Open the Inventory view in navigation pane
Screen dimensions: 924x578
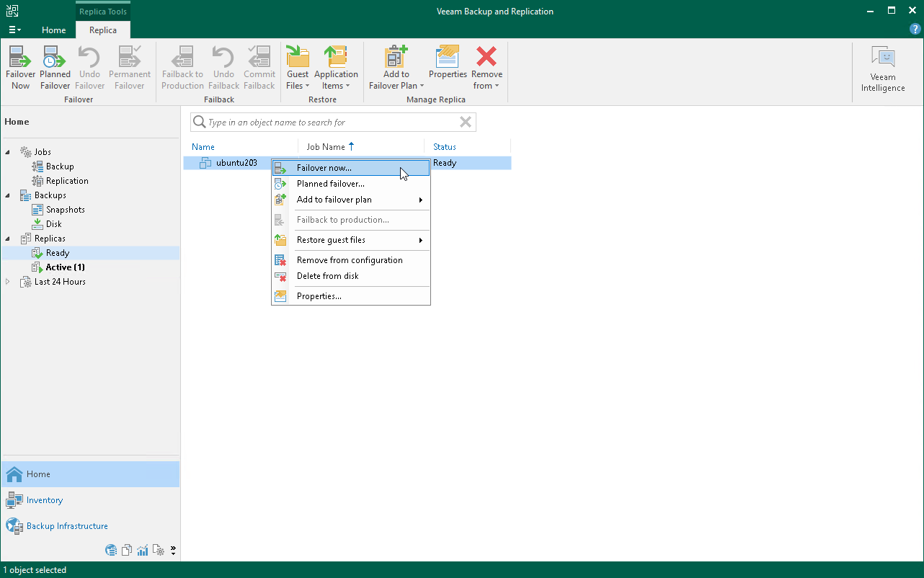coord(90,500)
